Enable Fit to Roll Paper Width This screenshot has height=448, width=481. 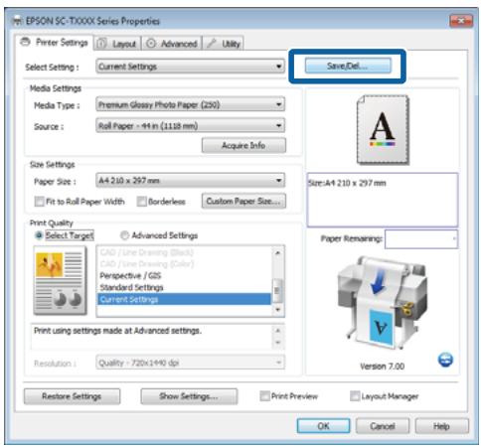(x=39, y=202)
